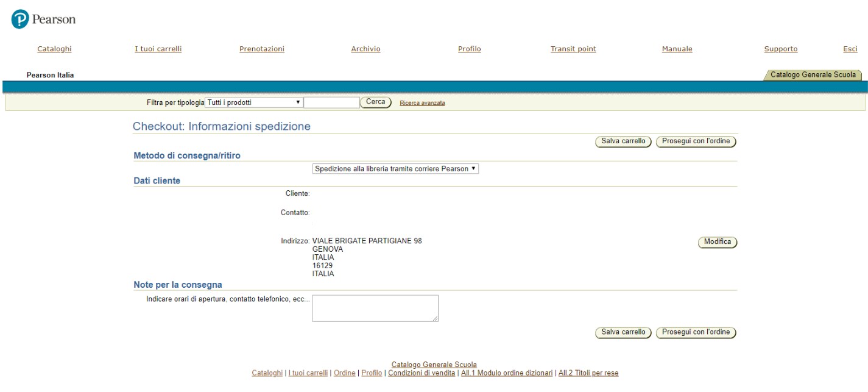Open All.2 Titoli per rese

point(588,373)
